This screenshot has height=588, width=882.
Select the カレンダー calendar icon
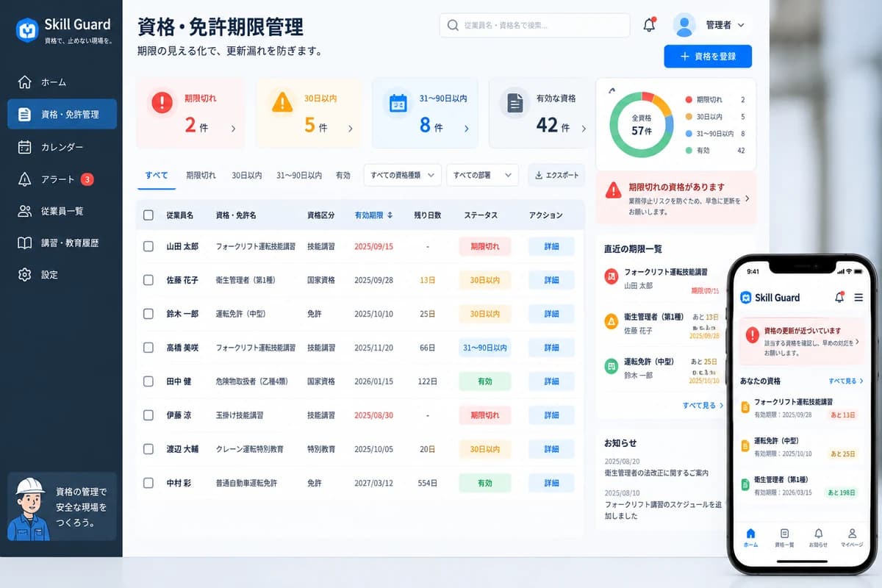24,147
